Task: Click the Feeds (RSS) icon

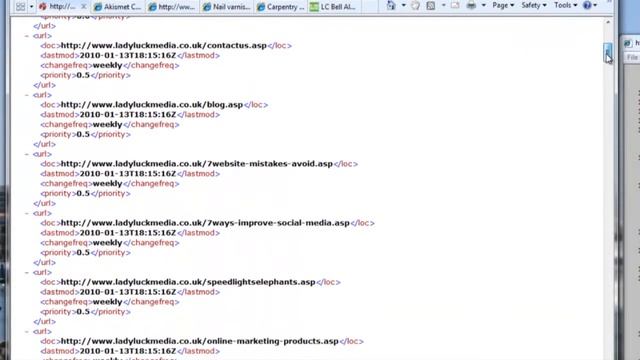Action: 431,5
